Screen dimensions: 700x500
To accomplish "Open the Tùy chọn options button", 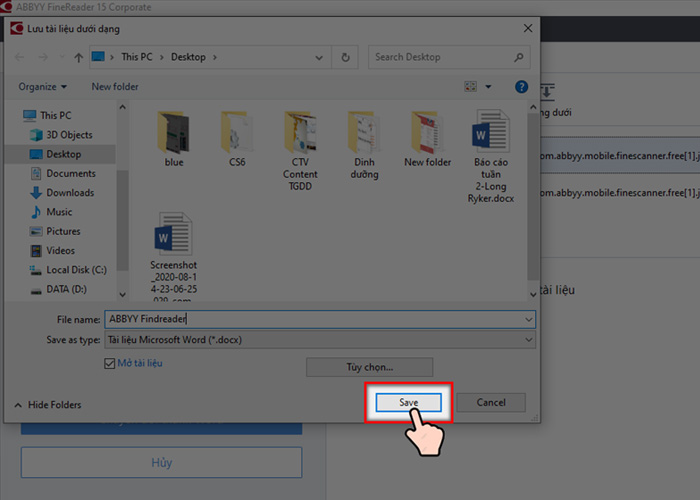I will (370, 367).
